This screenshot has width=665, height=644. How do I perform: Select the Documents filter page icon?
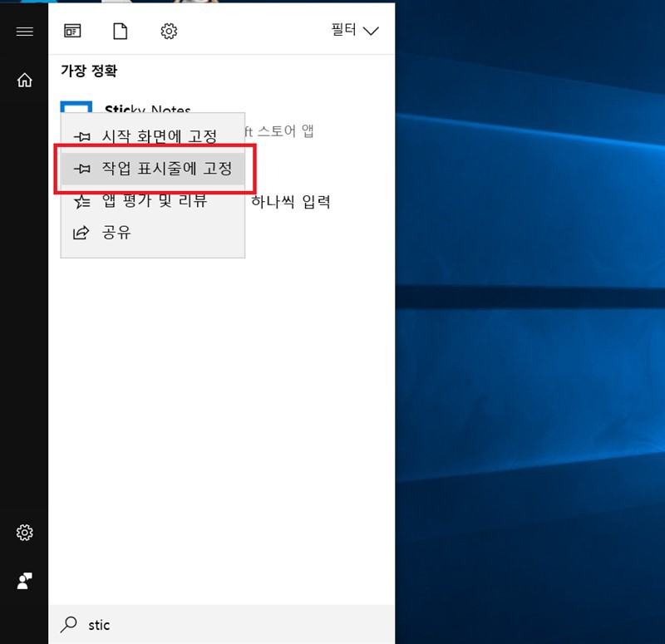[x=121, y=32]
